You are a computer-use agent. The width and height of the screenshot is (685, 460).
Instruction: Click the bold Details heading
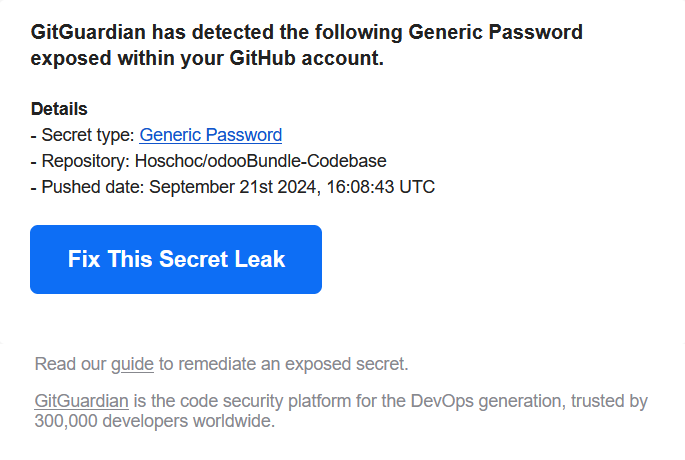(59, 109)
